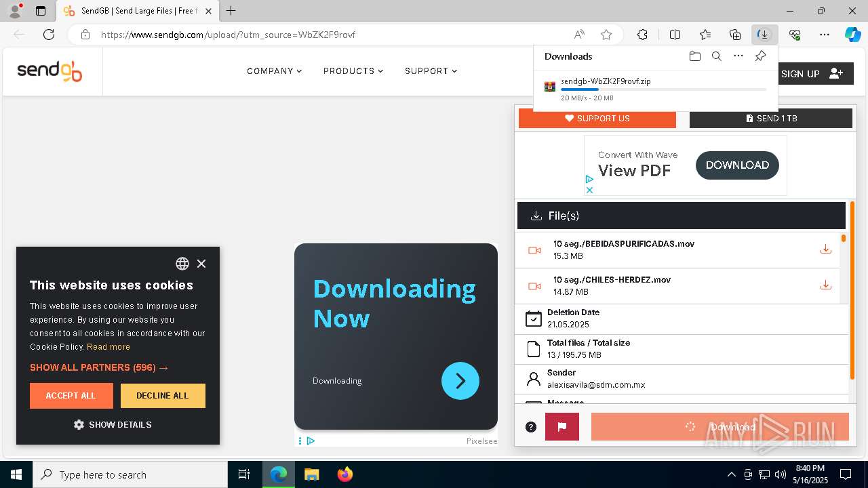Close the SendGB browser tab
868x488 pixels.
(x=209, y=11)
